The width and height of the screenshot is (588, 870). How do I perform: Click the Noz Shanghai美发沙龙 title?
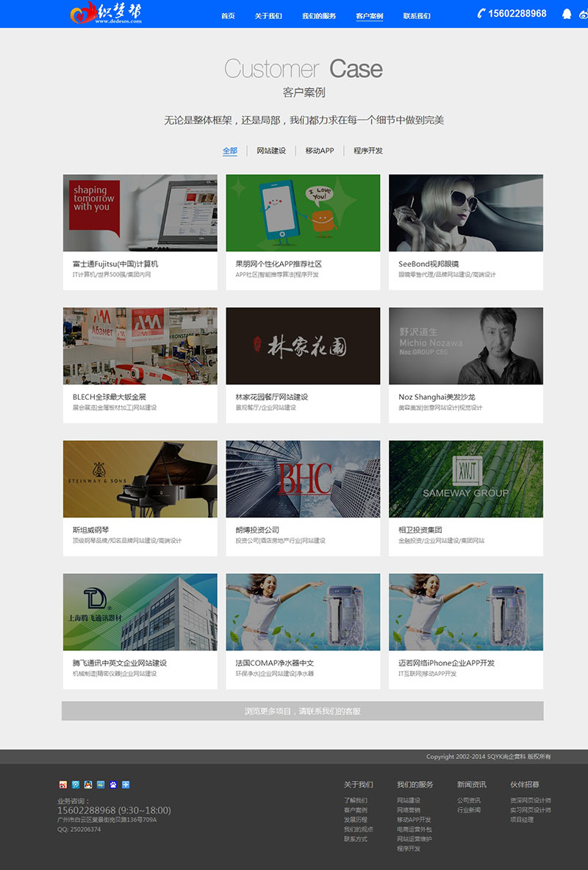[x=437, y=398]
